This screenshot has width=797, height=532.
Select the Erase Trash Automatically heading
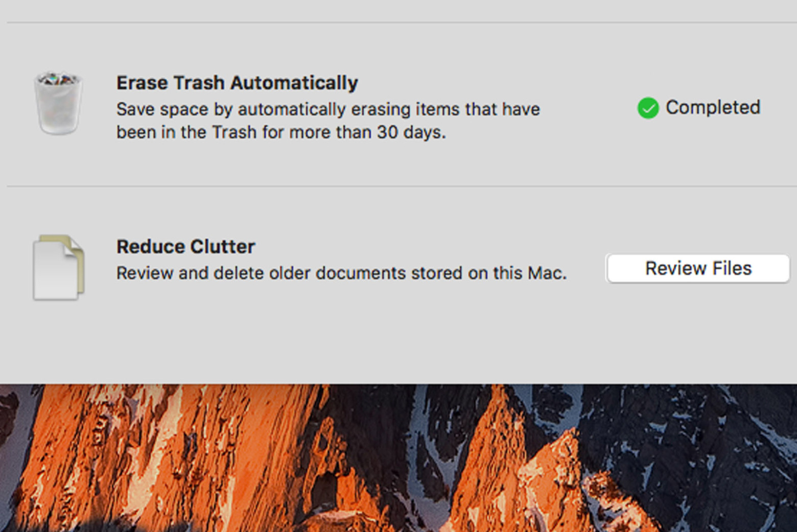coord(238,82)
